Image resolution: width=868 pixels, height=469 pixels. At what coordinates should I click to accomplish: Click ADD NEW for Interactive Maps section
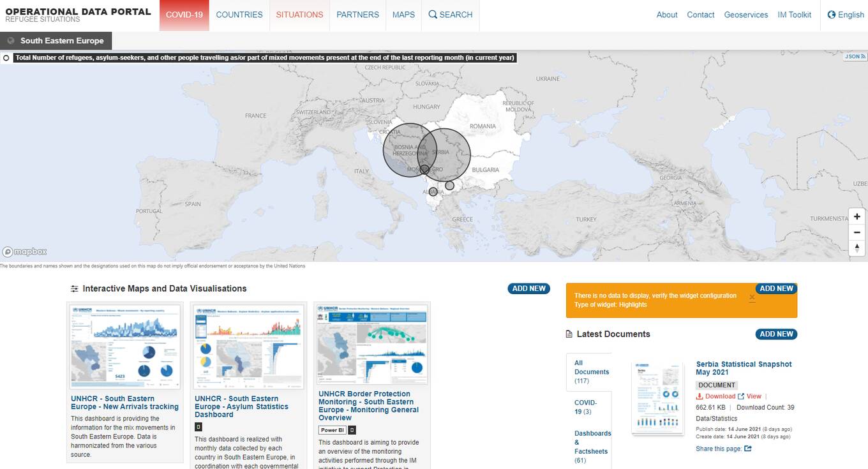coord(529,288)
